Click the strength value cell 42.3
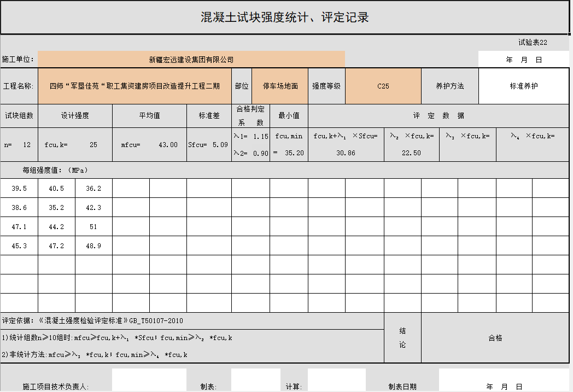Image resolution: width=573 pixels, height=392 pixels. [93, 208]
